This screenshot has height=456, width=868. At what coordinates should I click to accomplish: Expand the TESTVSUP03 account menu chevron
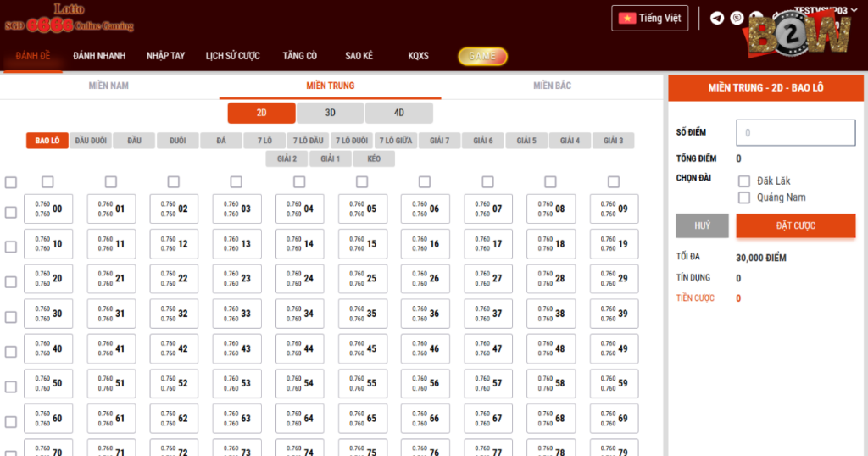[854, 10]
